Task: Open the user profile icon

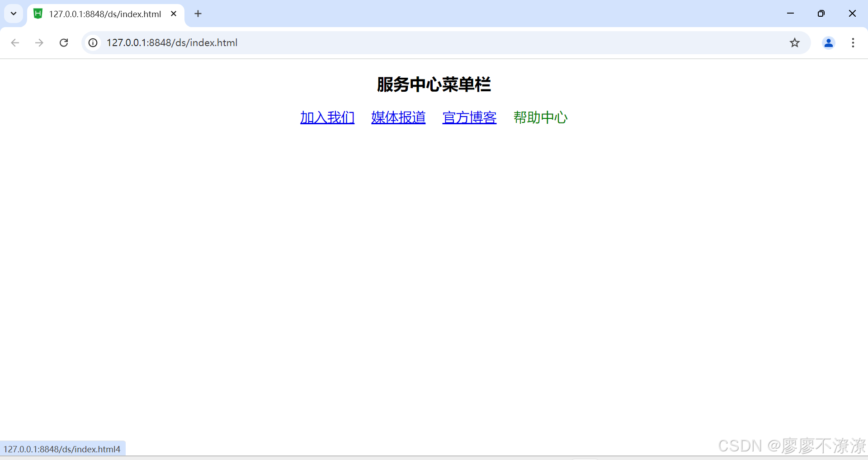Action: [x=829, y=42]
